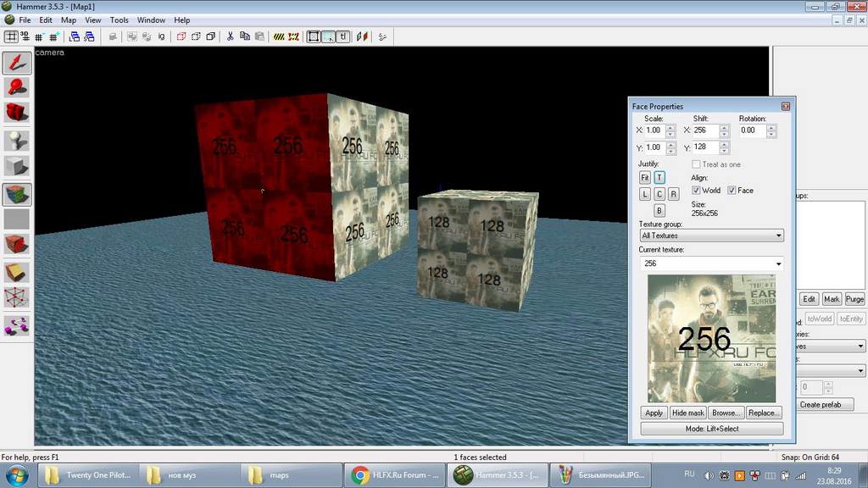The height and width of the screenshot is (488, 868).
Task: Select the Selection arrow tool
Action: [x=17, y=62]
